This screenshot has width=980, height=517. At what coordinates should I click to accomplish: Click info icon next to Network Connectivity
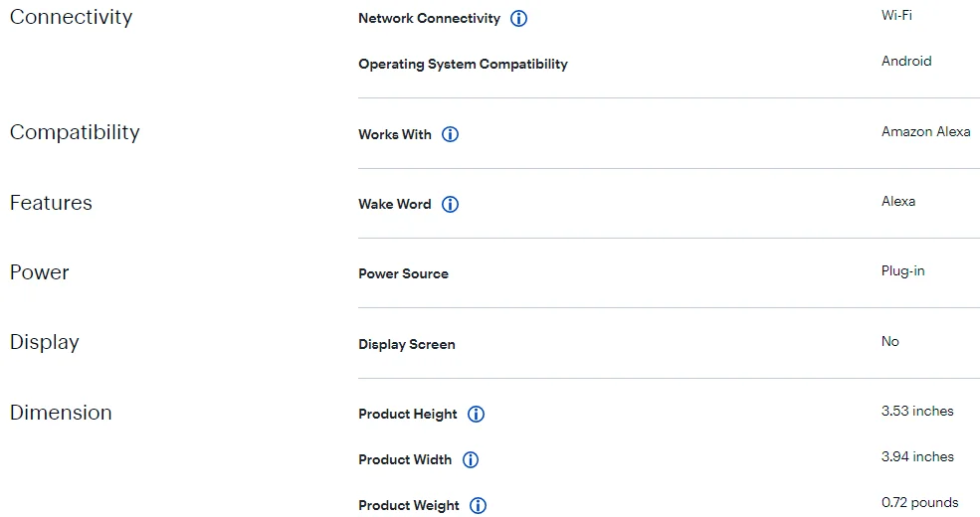(x=518, y=19)
